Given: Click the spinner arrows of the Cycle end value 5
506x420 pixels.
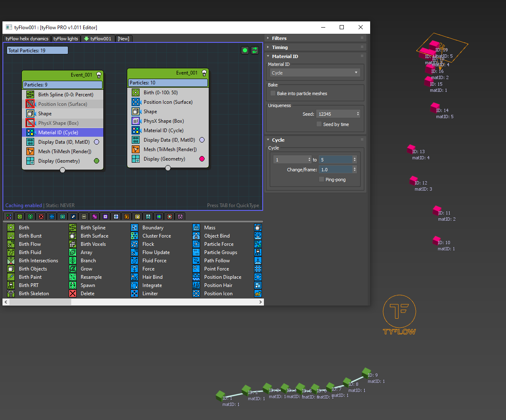Looking at the screenshot, I should [354, 160].
